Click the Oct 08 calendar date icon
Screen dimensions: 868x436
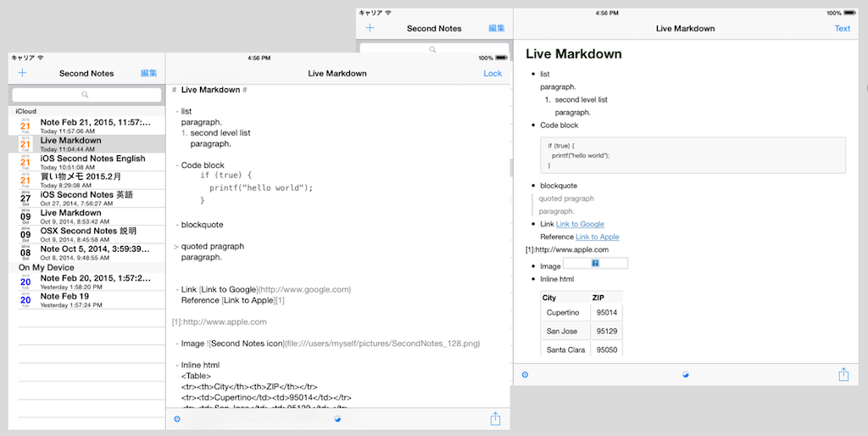25,253
